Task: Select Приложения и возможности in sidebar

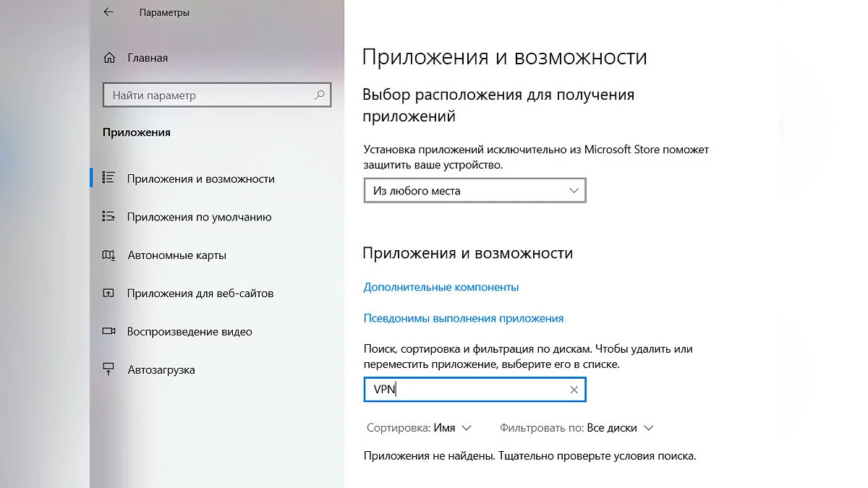Action: coord(201,179)
